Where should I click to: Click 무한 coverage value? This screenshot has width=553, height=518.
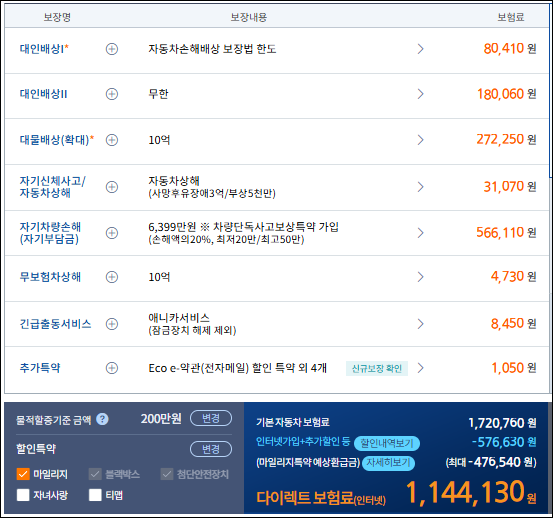[x=158, y=94]
